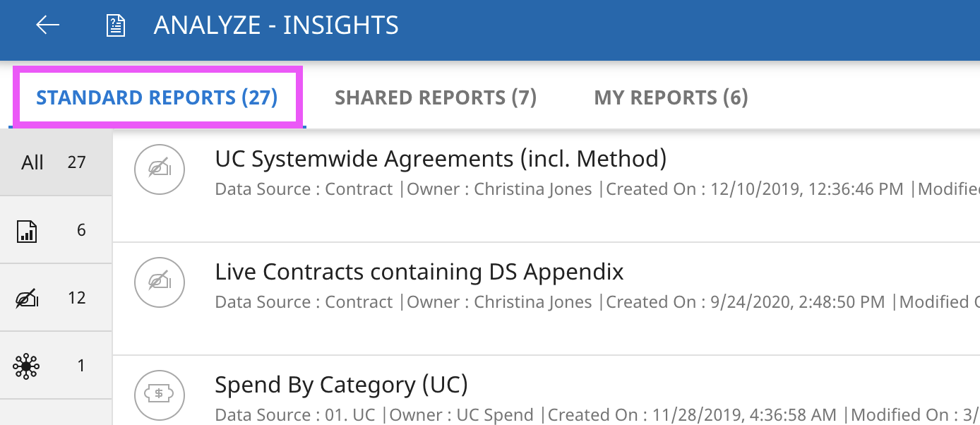Image resolution: width=980 pixels, height=425 pixels.
Task: Click the 6 count beside chart filter
Action: [81, 230]
